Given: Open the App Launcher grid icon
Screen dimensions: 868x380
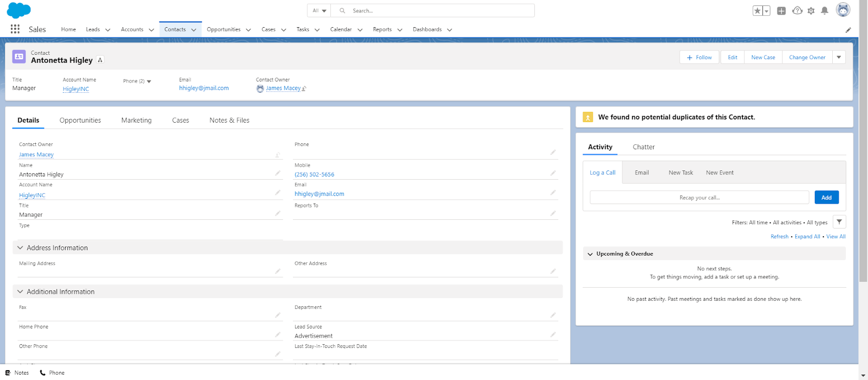Looking at the screenshot, I should coord(15,29).
